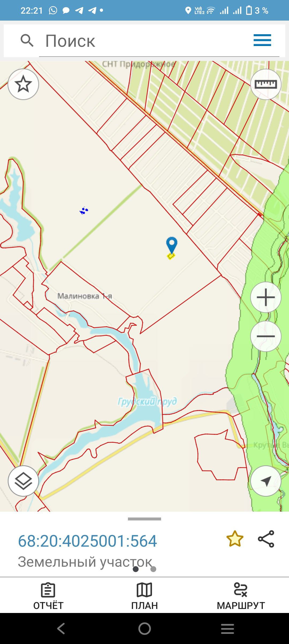Screen dimensions: 289x644
Task: Open the ПЛАН tab
Action: point(144,596)
